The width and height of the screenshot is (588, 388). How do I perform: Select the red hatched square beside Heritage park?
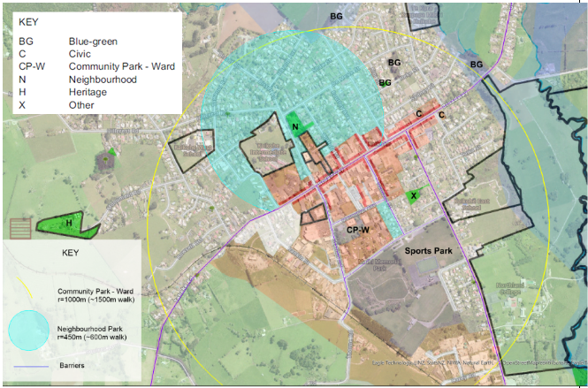pos(20,229)
